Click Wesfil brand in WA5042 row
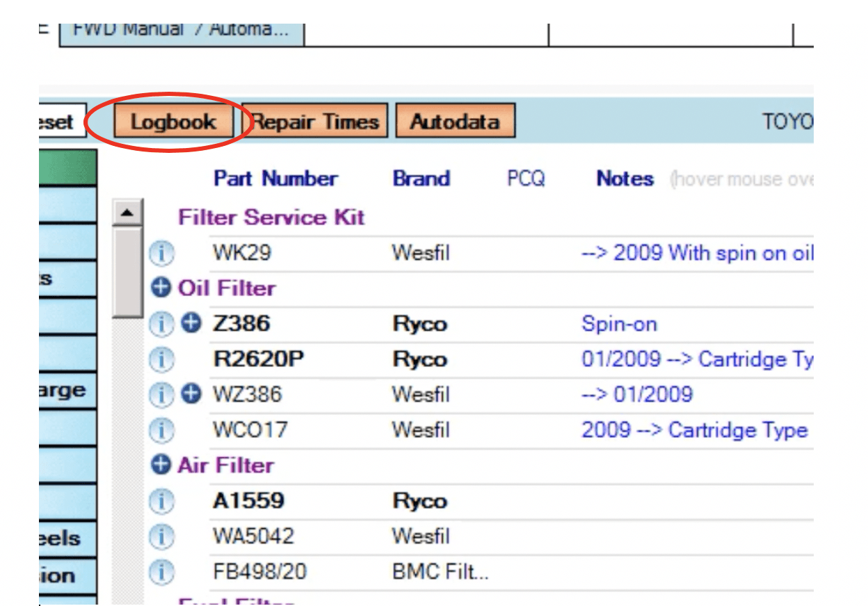 pos(421,537)
